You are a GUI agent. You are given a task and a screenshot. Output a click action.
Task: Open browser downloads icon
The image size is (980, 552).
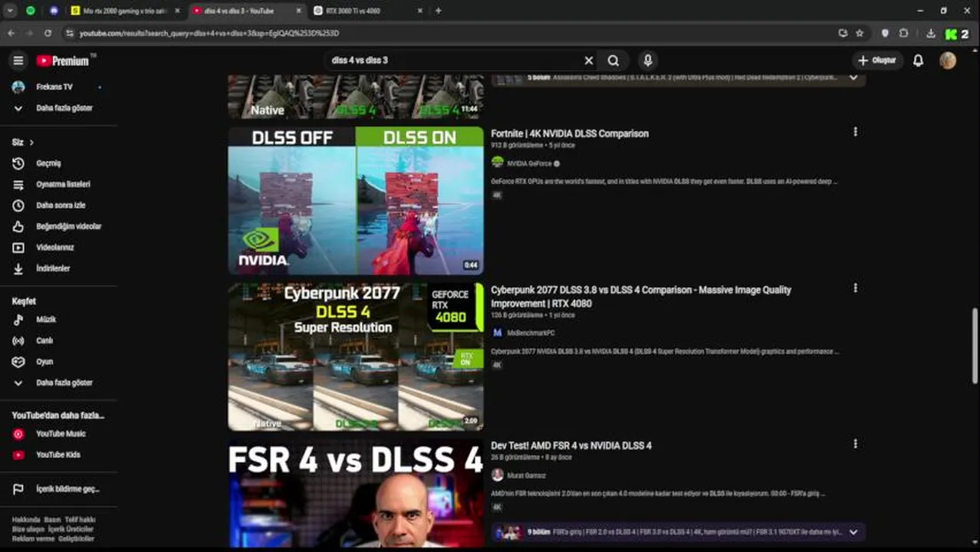(x=930, y=33)
